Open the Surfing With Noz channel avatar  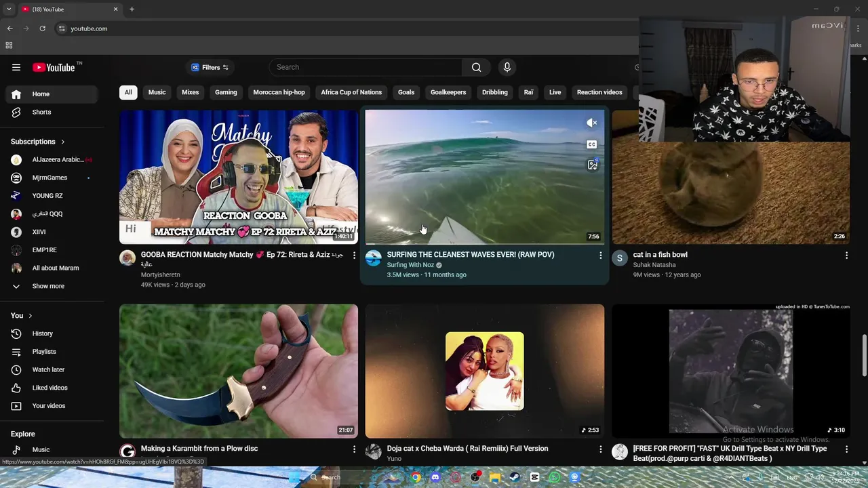tap(374, 258)
